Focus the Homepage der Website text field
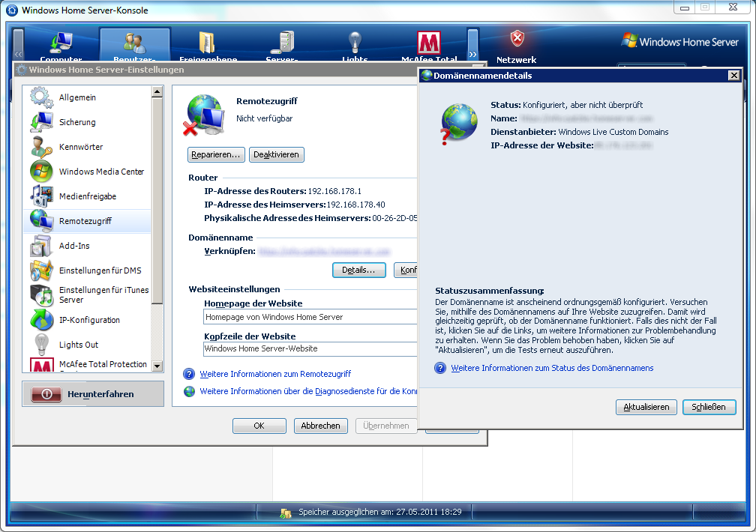The width and height of the screenshot is (756, 532). [310, 317]
